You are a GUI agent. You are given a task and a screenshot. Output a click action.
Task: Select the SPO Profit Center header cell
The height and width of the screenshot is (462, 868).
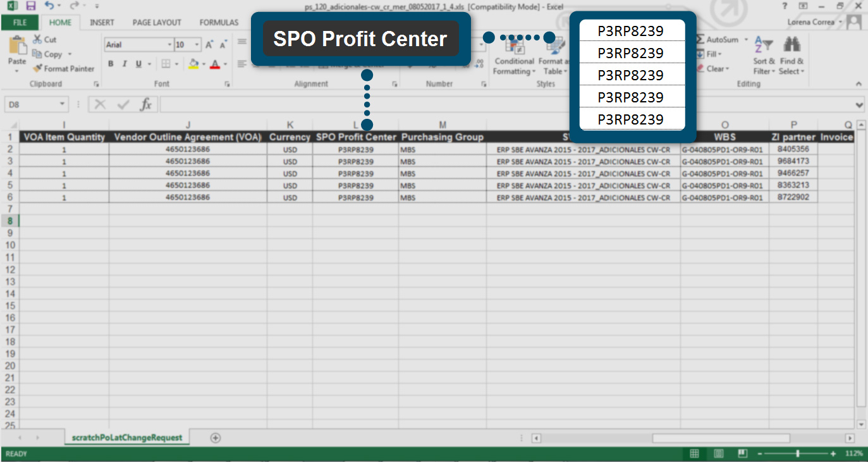pos(355,137)
